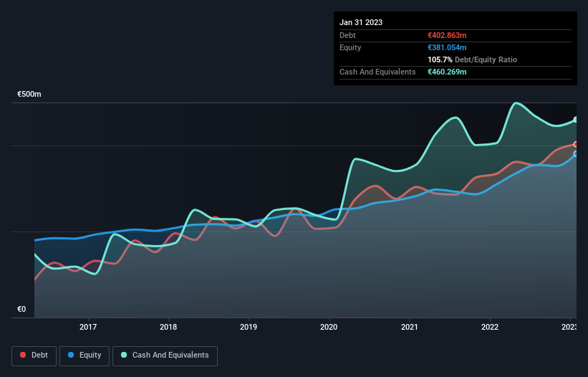Click the 2019 axis label
The width and height of the screenshot is (588, 377).
[x=249, y=327]
